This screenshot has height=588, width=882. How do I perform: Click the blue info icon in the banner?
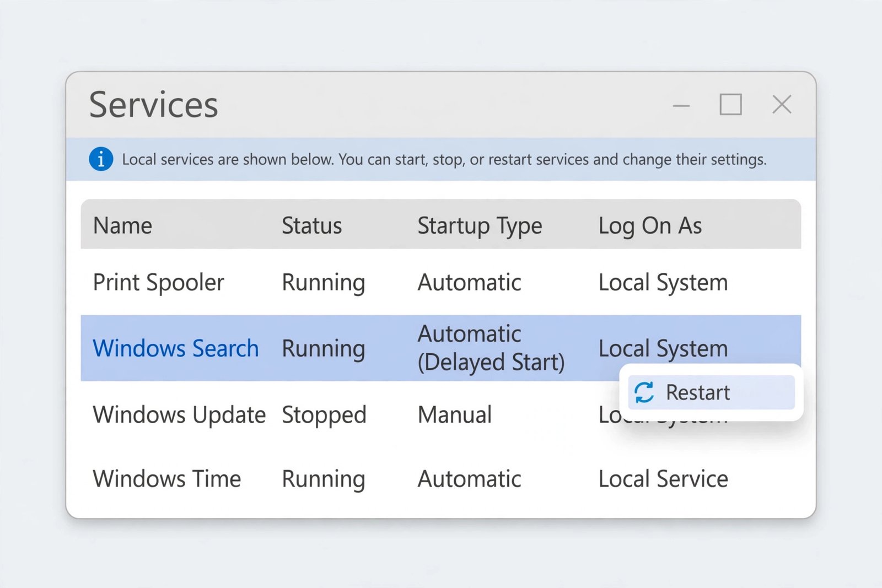click(x=101, y=159)
